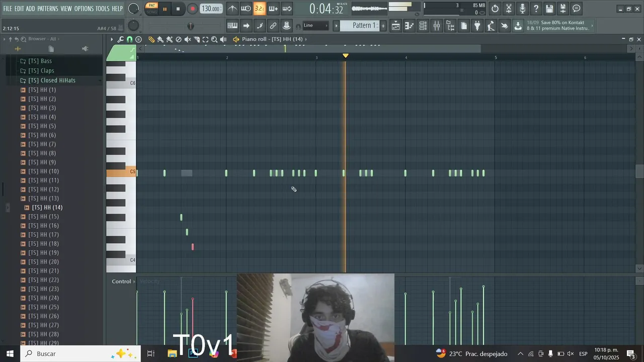Open the Mixer view

pos(437,26)
